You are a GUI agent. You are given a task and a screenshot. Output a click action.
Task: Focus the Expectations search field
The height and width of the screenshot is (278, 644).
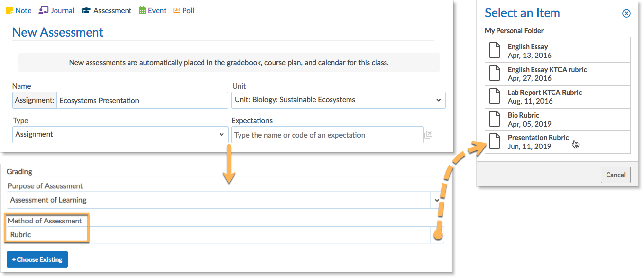point(328,135)
